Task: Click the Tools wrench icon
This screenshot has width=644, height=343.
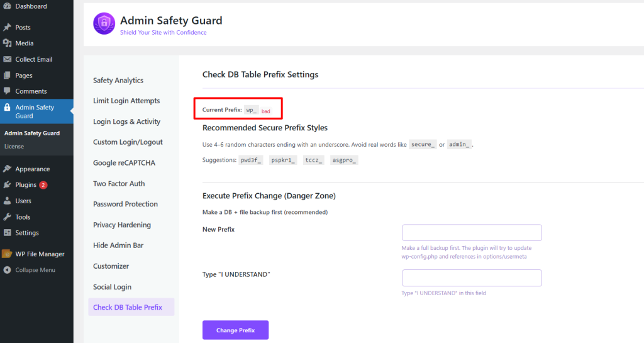Action: [x=7, y=217]
